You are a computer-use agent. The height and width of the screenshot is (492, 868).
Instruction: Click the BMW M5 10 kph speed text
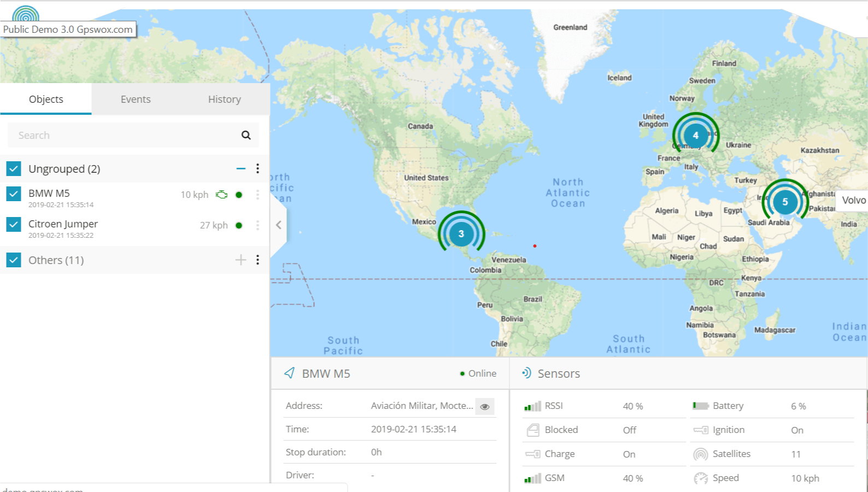195,195
